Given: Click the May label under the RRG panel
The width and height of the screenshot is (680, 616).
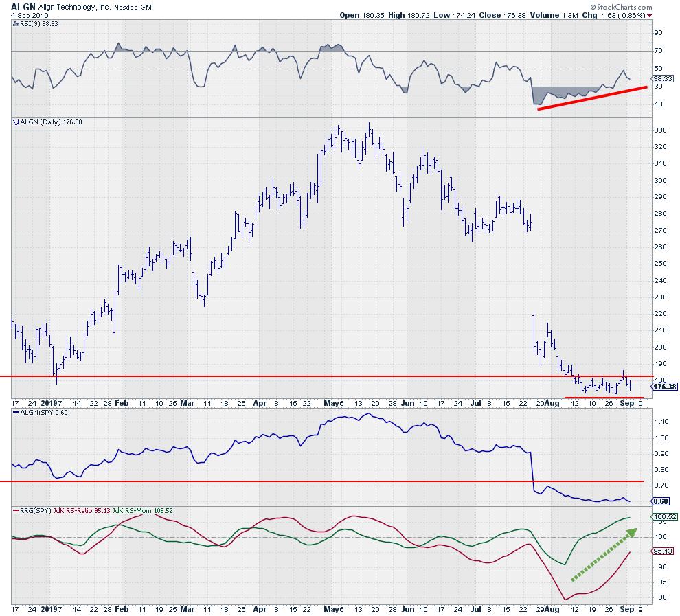Looking at the screenshot, I should (x=331, y=609).
